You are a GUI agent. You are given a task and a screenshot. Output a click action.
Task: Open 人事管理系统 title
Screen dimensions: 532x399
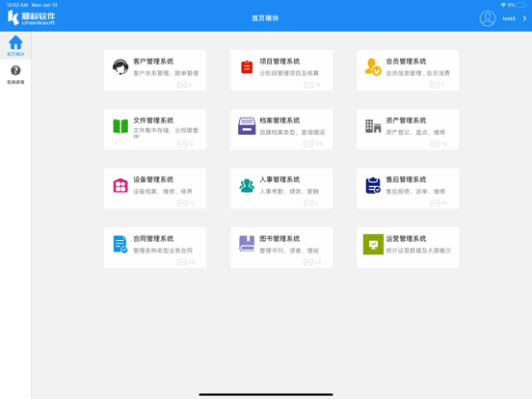[279, 179]
